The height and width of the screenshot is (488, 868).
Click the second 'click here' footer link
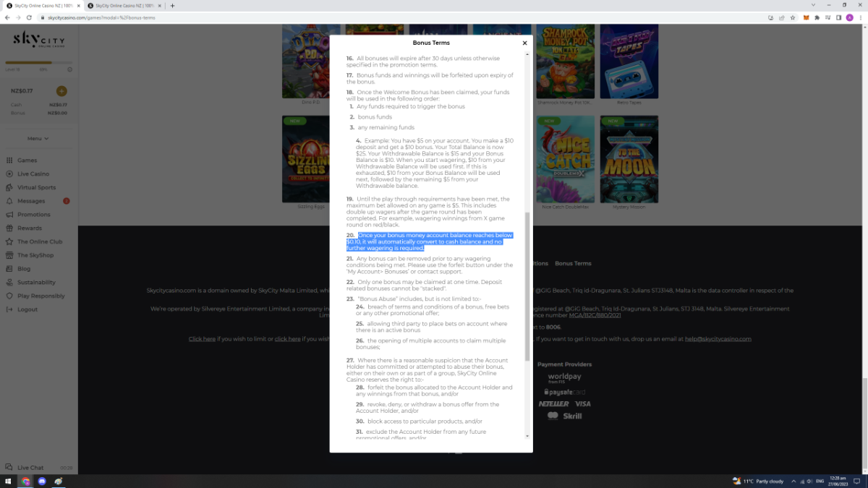287,338
